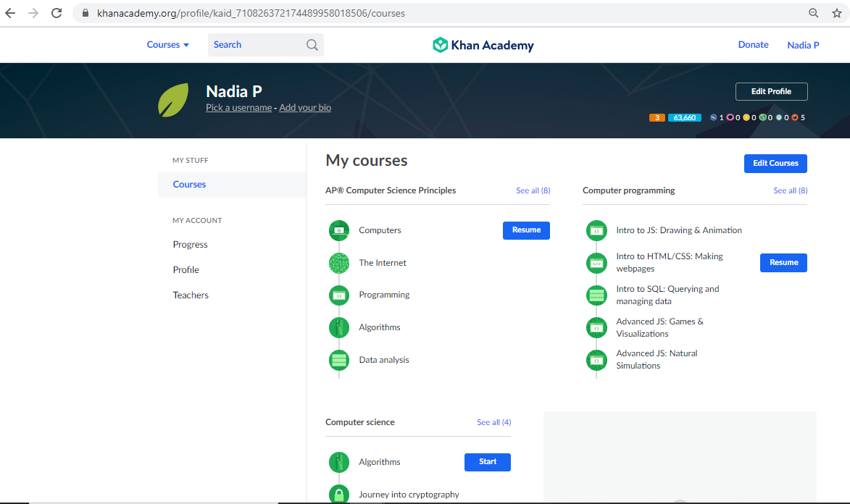Resume the Computers unit
This screenshot has height=504, width=850.
tap(526, 230)
